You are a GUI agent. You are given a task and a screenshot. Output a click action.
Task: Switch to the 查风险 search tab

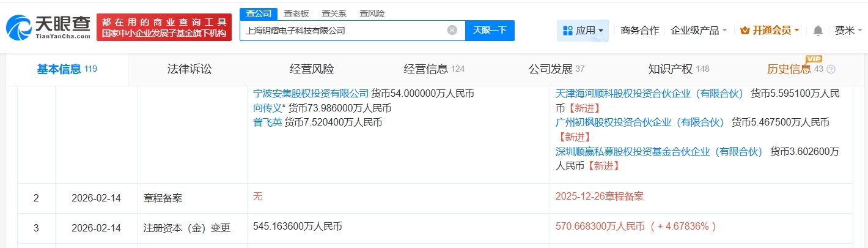(372, 13)
